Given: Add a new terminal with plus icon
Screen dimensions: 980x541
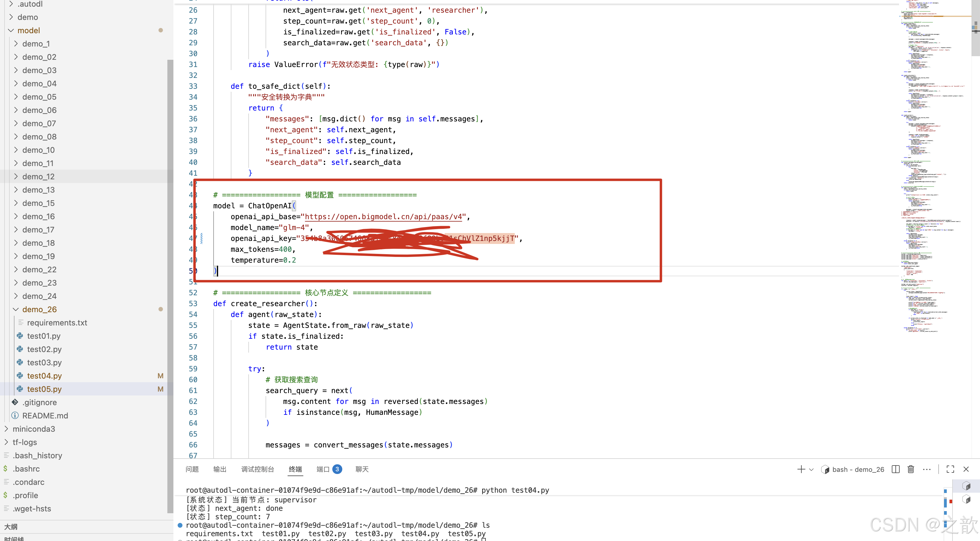Looking at the screenshot, I should coord(801,469).
